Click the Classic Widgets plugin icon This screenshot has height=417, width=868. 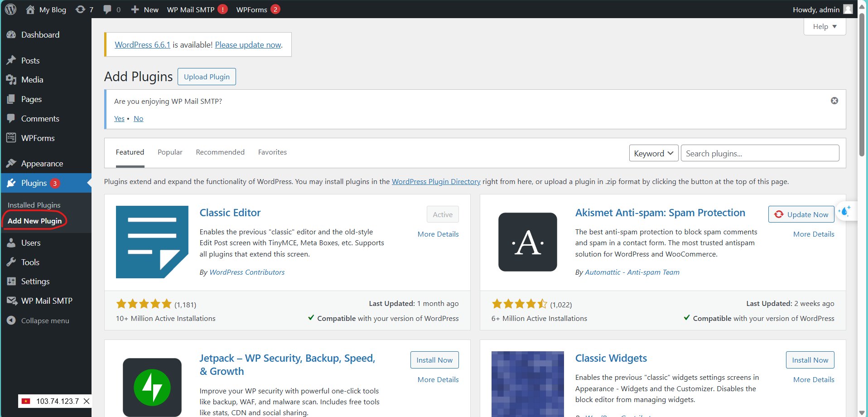pos(528,384)
